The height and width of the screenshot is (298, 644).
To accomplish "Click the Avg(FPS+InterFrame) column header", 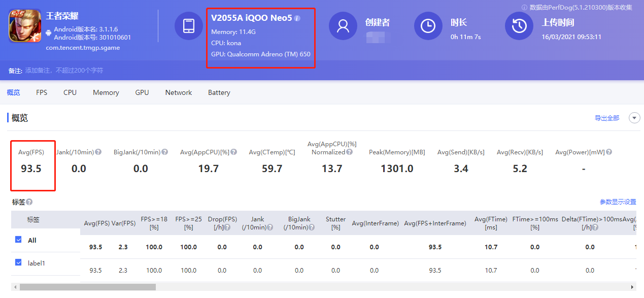I will pos(435,223).
